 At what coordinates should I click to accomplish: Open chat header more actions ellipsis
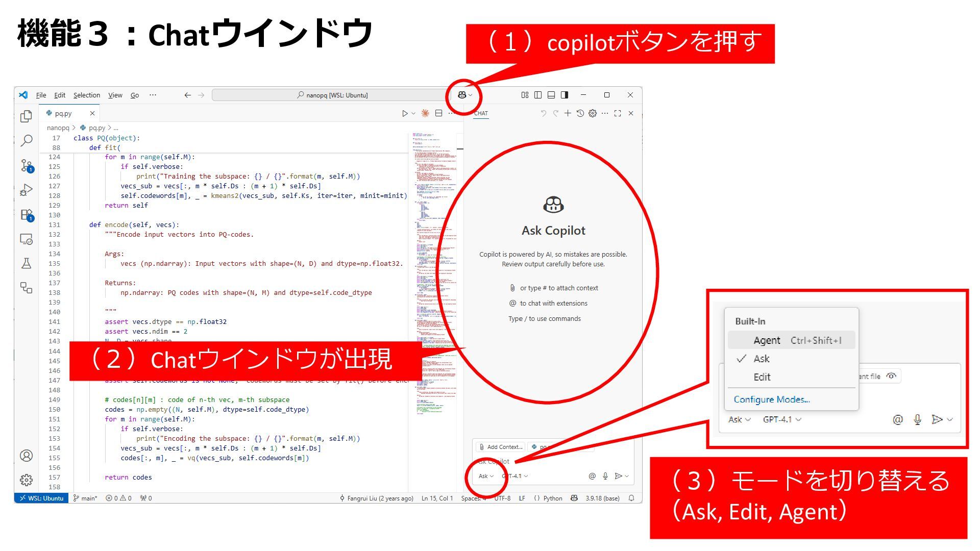pyautogui.click(x=605, y=113)
